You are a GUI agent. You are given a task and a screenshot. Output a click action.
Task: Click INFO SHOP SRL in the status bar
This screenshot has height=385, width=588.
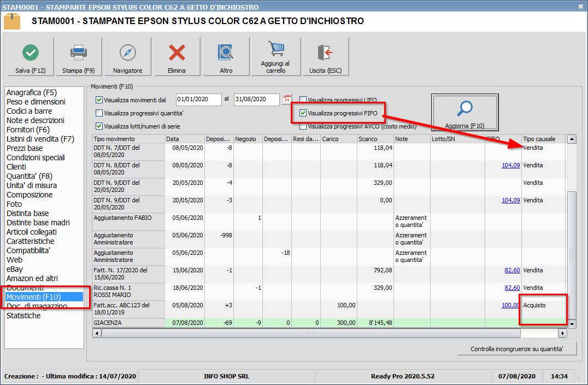click(226, 376)
